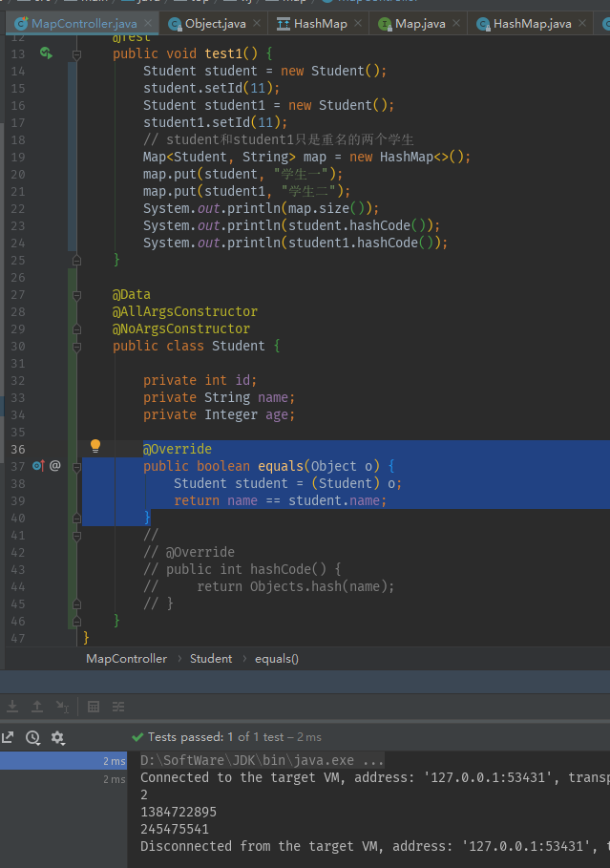The image size is (610, 868).
Task: Select MapController in the breadcrumb bar
Action: (x=126, y=659)
